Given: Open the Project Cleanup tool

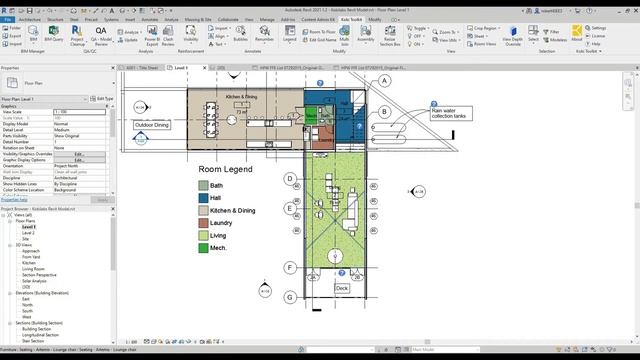Looking at the screenshot, I should coord(77,35).
